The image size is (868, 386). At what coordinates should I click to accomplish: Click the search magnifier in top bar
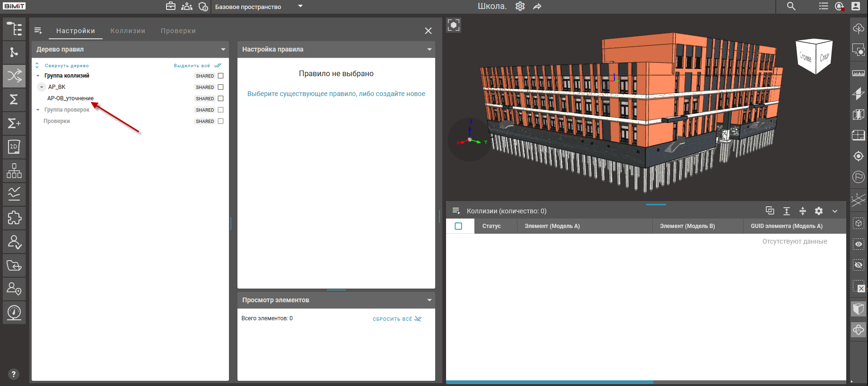pos(791,6)
